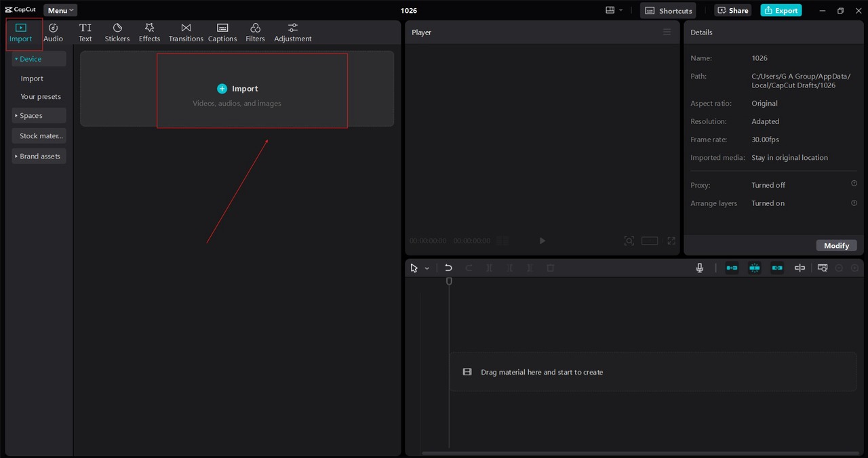Expand the Spaces section

pos(39,115)
